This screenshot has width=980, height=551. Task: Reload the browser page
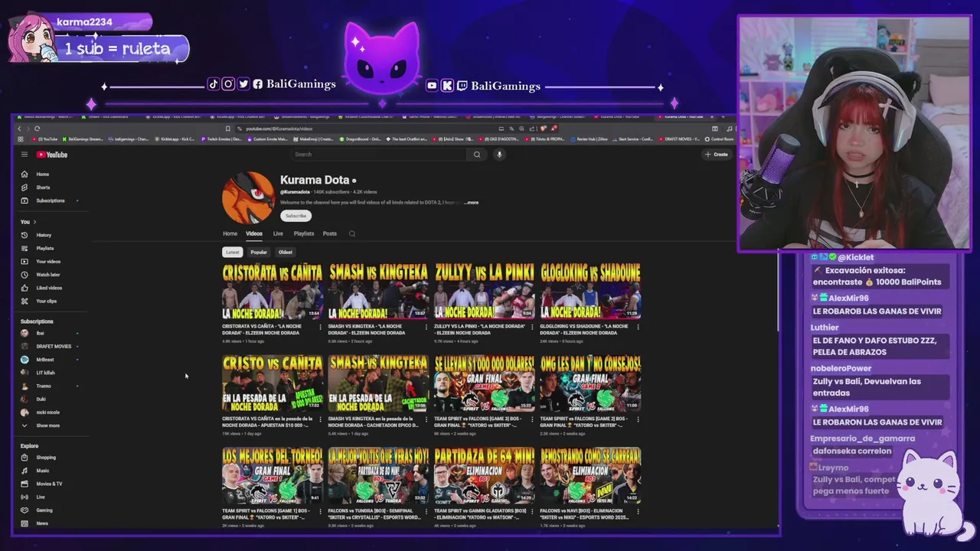37,129
